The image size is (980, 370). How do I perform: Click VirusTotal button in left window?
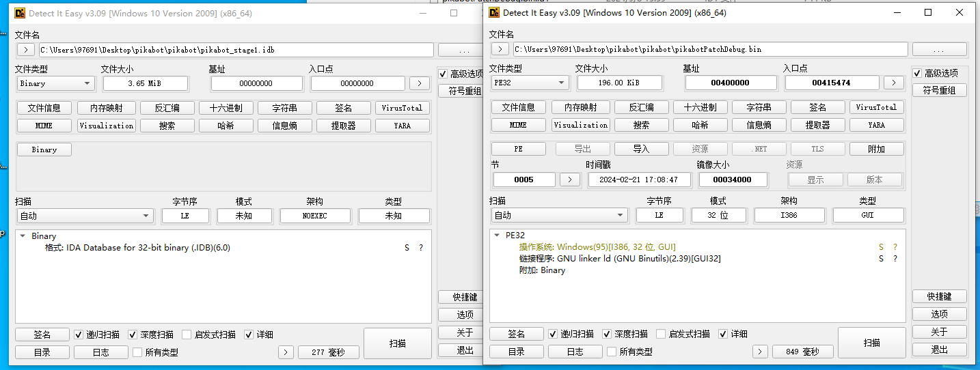coord(402,108)
